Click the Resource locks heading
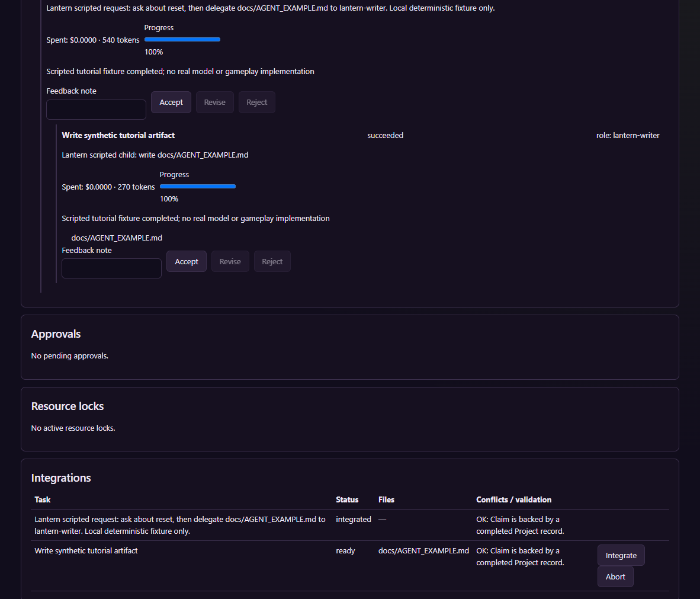This screenshot has height=599, width=700. coord(68,406)
